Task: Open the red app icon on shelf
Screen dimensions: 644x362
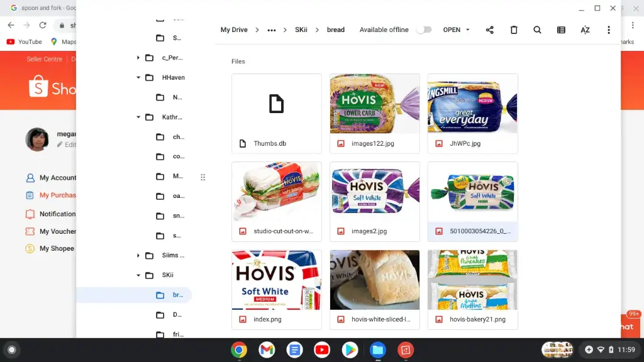Action: (x=406, y=350)
